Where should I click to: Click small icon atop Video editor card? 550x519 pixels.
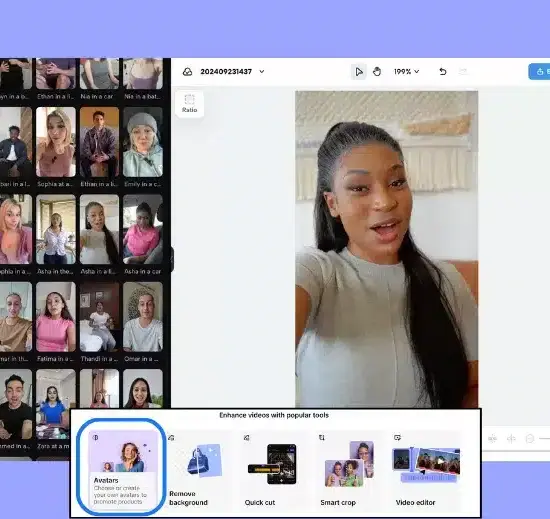397,438
